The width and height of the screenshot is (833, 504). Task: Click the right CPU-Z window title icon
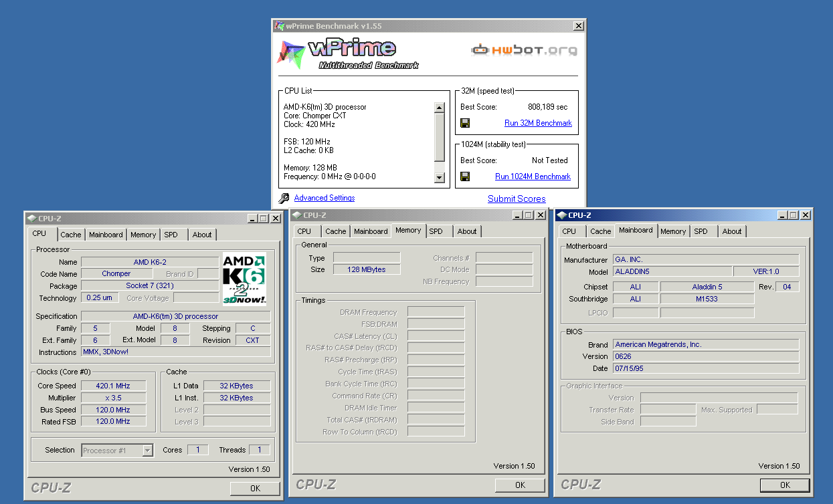click(x=561, y=215)
